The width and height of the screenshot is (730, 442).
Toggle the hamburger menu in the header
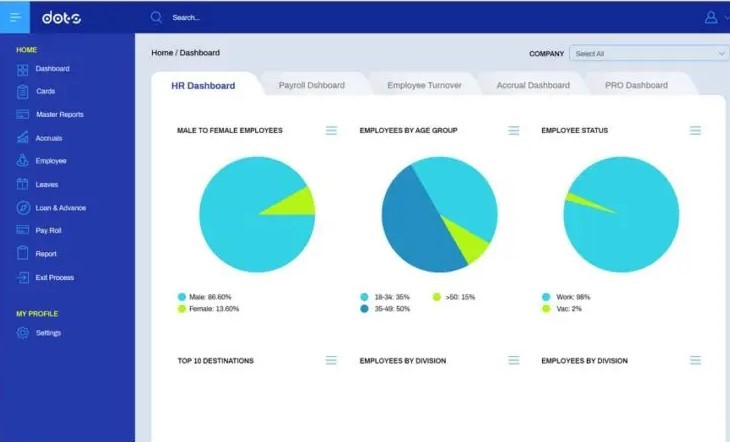pyautogui.click(x=15, y=17)
